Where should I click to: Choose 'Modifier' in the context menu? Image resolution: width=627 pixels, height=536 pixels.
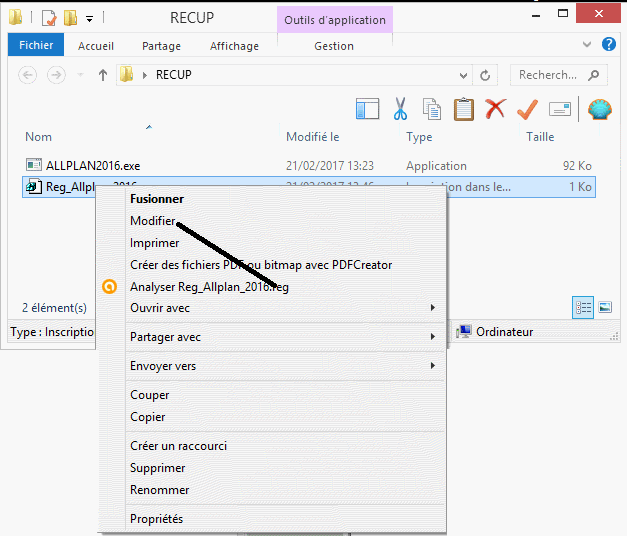[x=153, y=221]
